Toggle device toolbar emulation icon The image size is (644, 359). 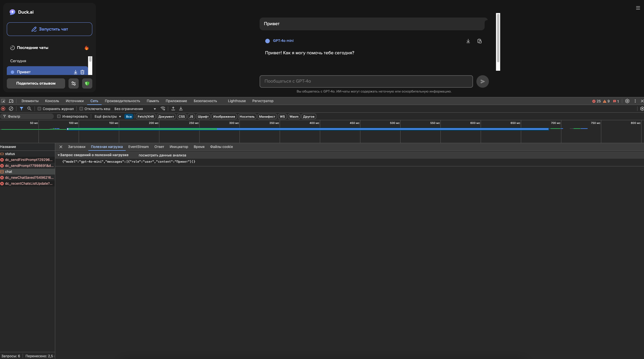11,101
